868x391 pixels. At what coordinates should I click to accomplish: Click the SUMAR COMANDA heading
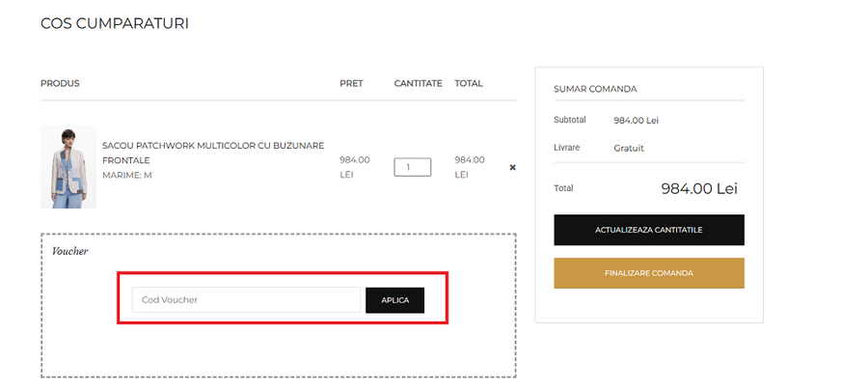(x=595, y=89)
